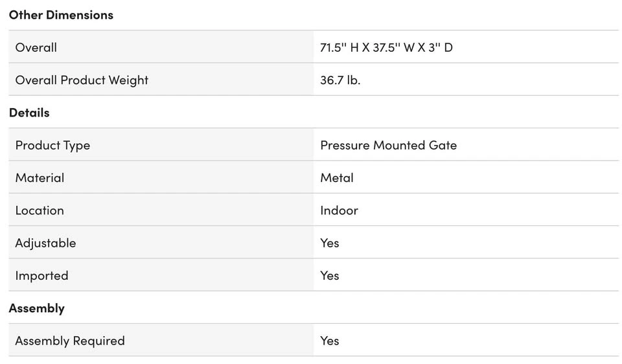Viewport: 622px width, 364px height.
Task: Select the Product Type label
Action: [52, 146]
